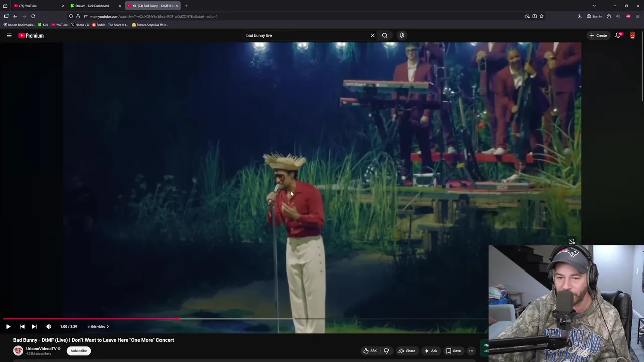Sign in to the browser account
Image resolution: width=644 pixels, height=362 pixels.
(594, 16)
